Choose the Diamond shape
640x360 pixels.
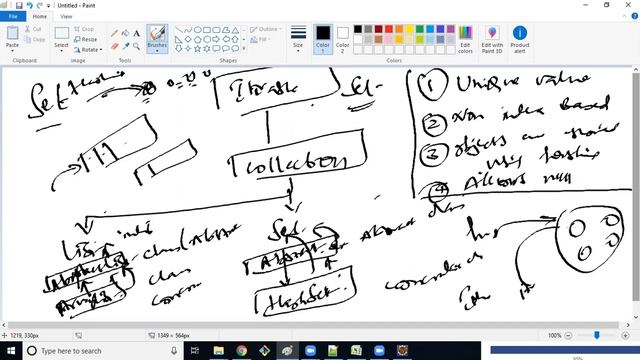click(188, 40)
